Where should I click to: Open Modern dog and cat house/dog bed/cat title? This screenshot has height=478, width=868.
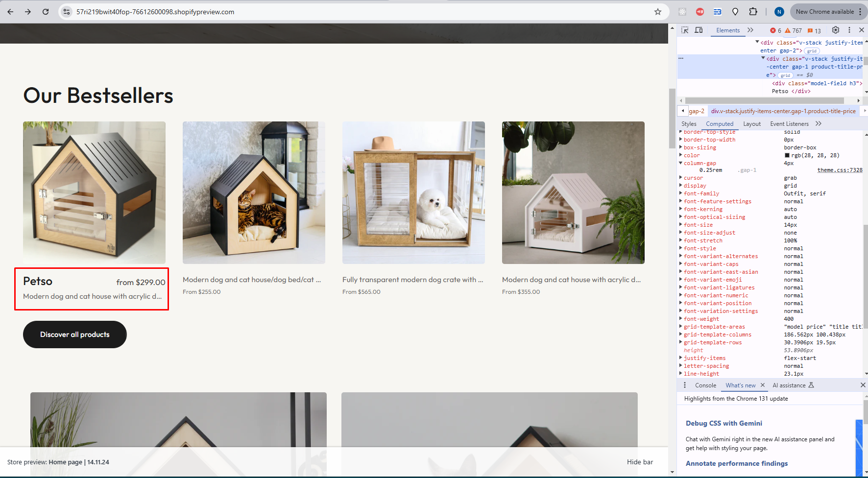tap(252, 280)
